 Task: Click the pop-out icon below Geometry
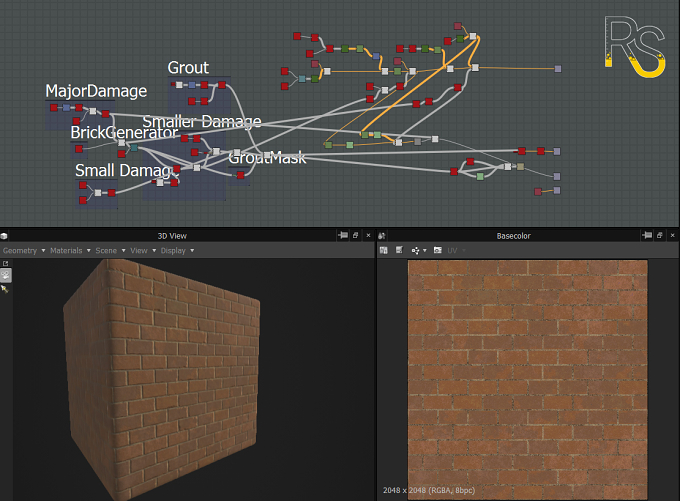pyautogui.click(x=6, y=264)
